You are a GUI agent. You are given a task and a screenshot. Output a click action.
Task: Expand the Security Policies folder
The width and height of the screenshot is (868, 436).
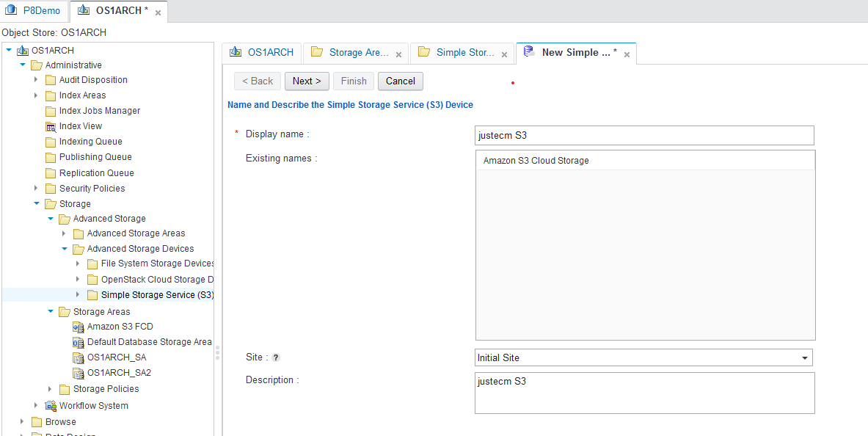(x=36, y=189)
